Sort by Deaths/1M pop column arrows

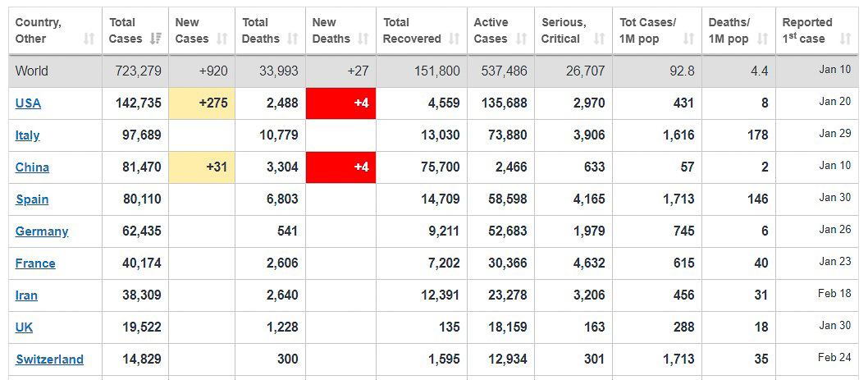[762, 39]
